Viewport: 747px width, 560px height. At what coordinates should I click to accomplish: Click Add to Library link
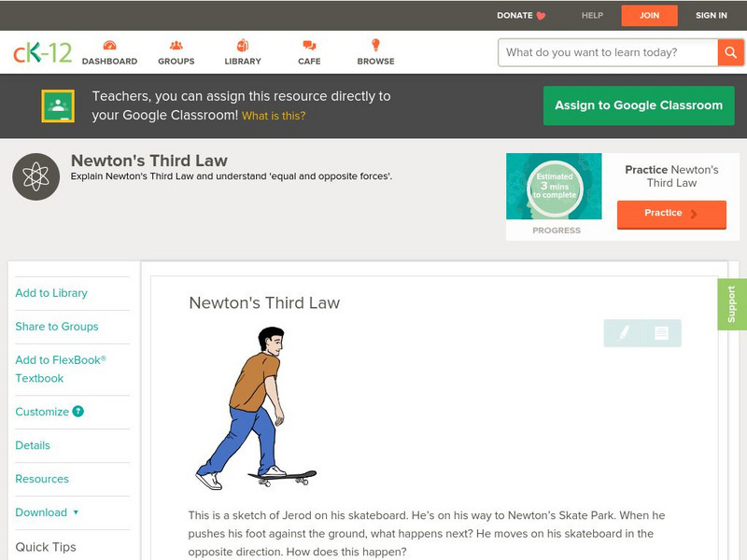[51, 293]
